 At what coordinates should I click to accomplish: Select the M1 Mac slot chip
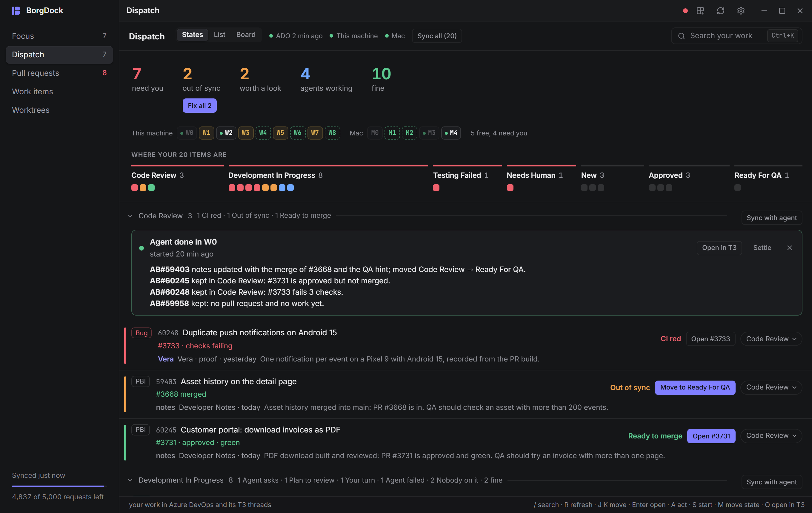click(392, 133)
